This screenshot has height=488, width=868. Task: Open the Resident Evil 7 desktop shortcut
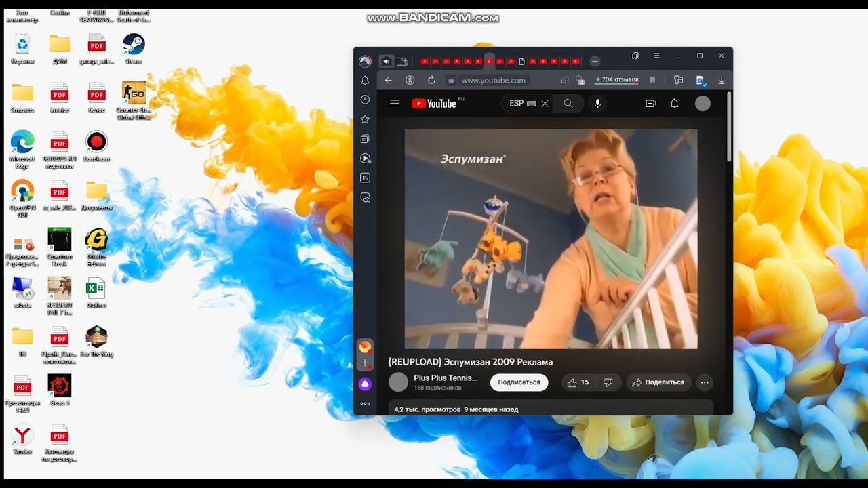pyautogui.click(x=60, y=296)
